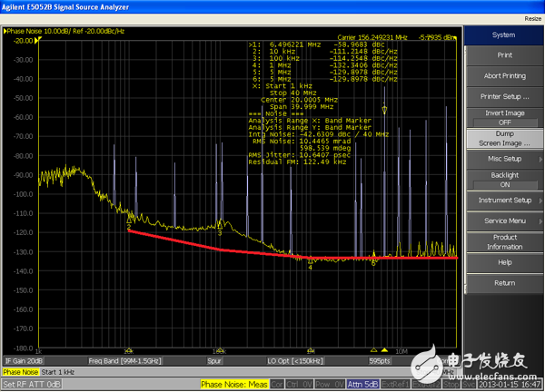This screenshot has height=392, width=545.
Task: Click the Resize control at top right
Action: (x=531, y=18)
